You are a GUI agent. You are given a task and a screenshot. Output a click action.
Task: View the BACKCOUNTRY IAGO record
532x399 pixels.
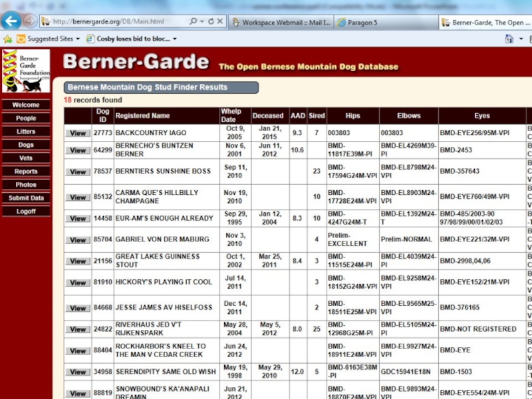[x=78, y=133]
